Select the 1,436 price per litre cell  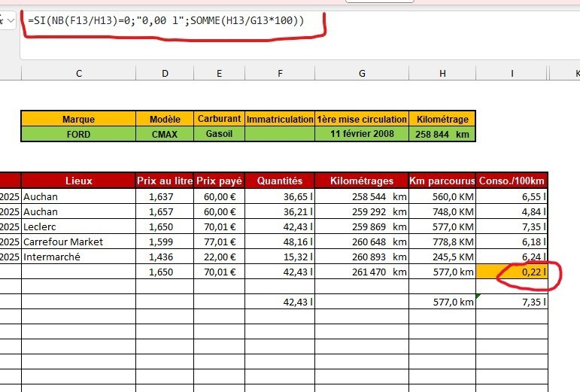(x=165, y=257)
